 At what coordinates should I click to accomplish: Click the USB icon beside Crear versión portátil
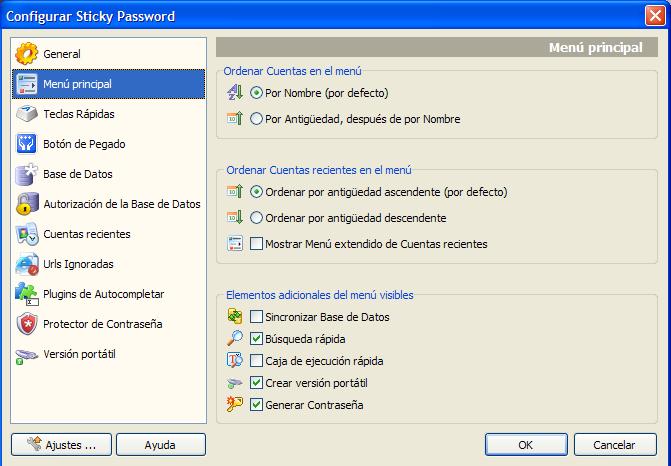pos(235,383)
